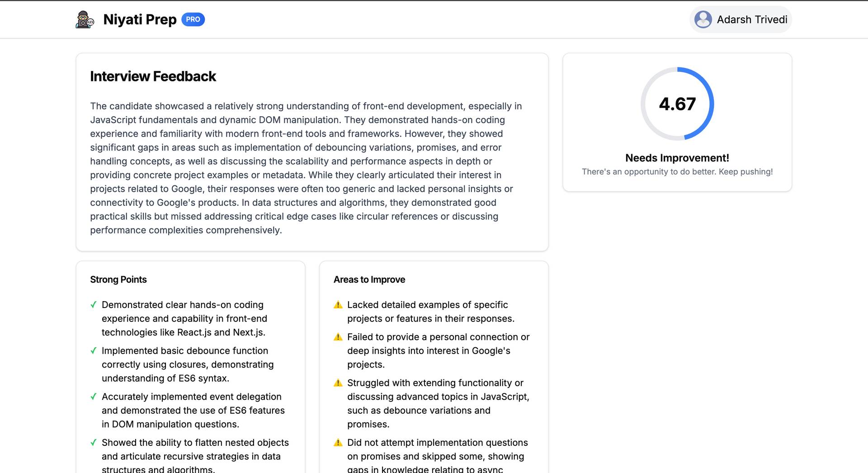Screen dimensions: 868x473
Task: Click the warning icon next to promises implementation item
Action: (x=338, y=443)
